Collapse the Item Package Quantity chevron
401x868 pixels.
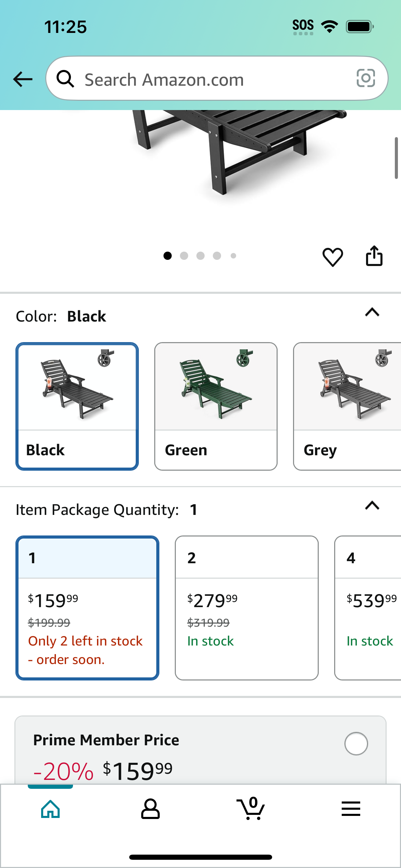point(372,506)
